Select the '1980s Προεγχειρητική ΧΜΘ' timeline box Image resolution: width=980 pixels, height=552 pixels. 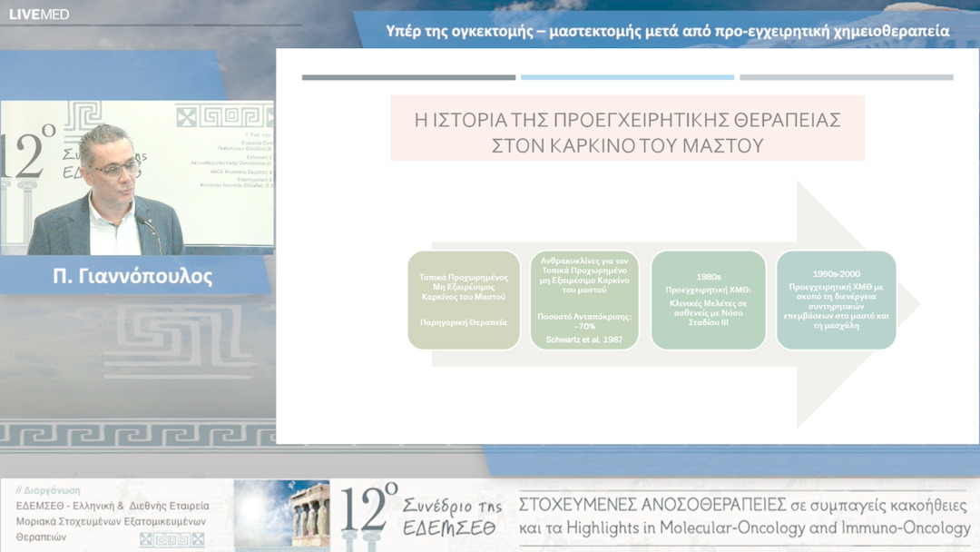pos(708,300)
